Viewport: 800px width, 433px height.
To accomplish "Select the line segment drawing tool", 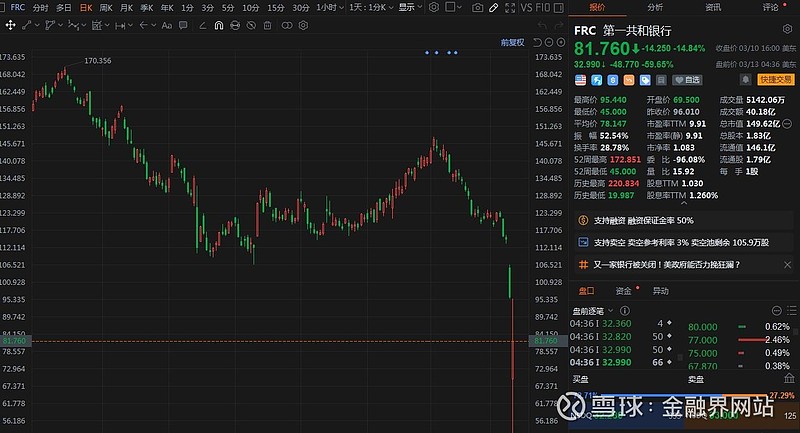I will [x=27, y=25].
